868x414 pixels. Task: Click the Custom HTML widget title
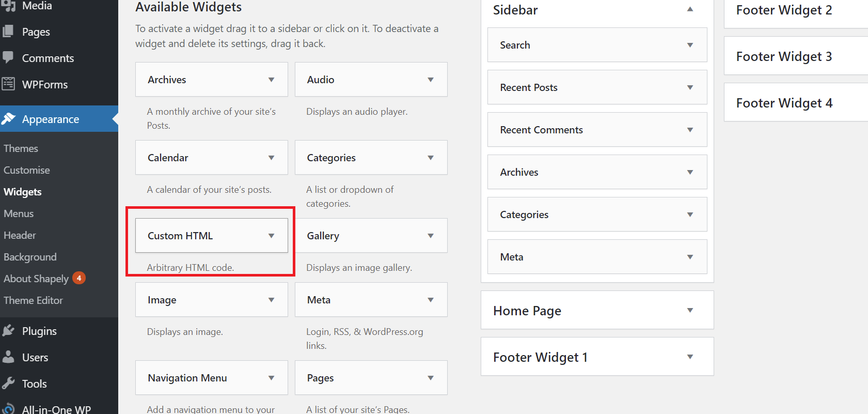tap(180, 236)
